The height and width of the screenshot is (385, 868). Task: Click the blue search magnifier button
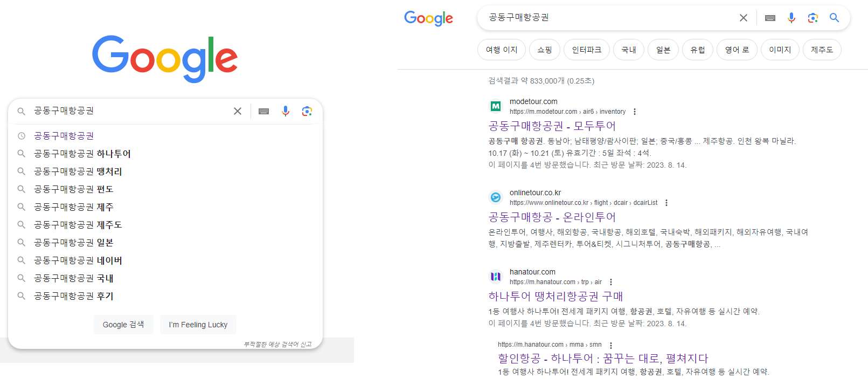point(834,18)
